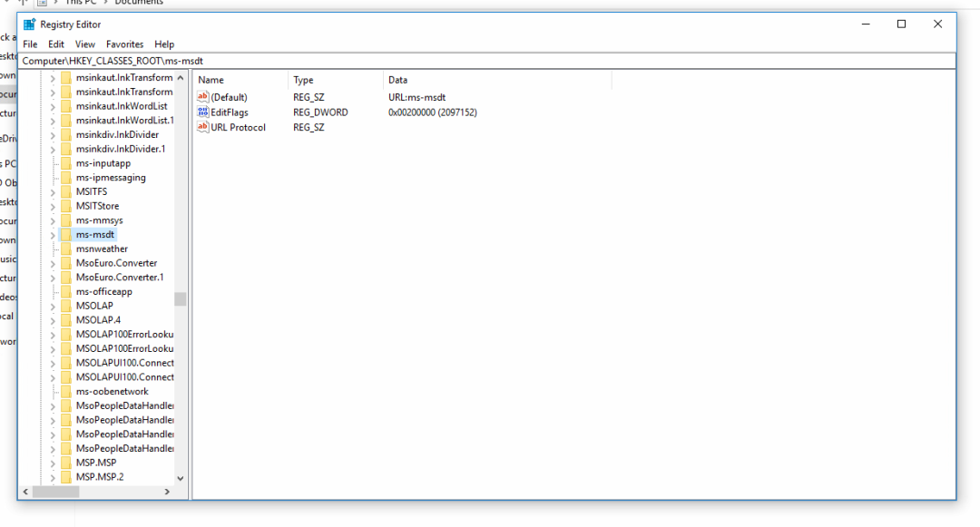
Task: Open the Edit menu
Action: pos(56,44)
